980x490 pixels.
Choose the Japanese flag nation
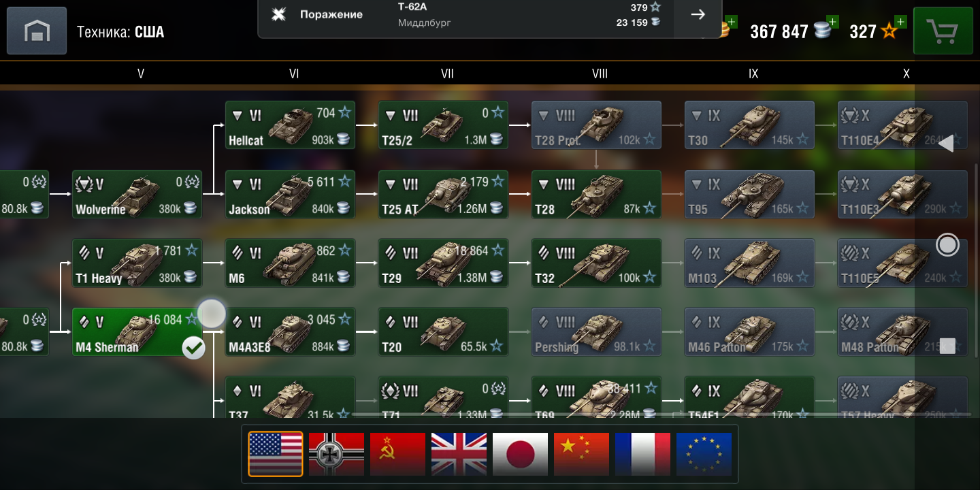click(520, 454)
